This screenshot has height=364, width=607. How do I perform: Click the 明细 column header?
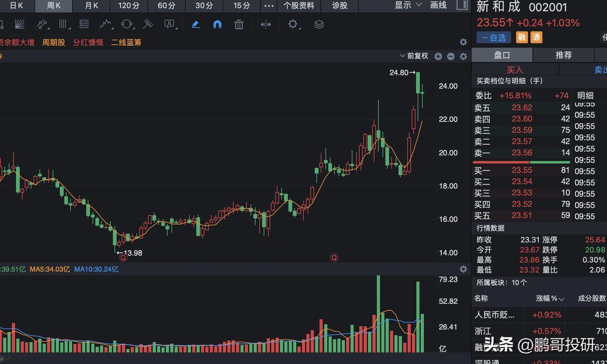coord(585,95)
